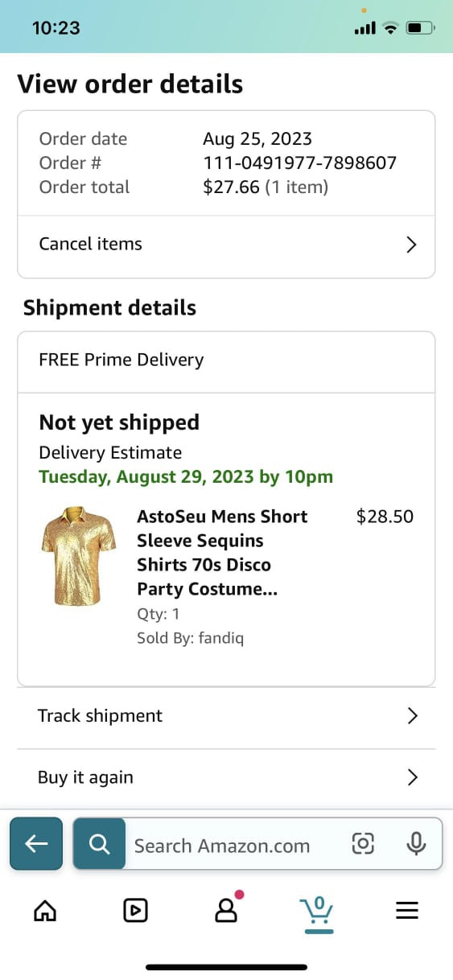Select Track shipment row
Image resolution: width=453 pixels, height=980 pixels.
226,716
